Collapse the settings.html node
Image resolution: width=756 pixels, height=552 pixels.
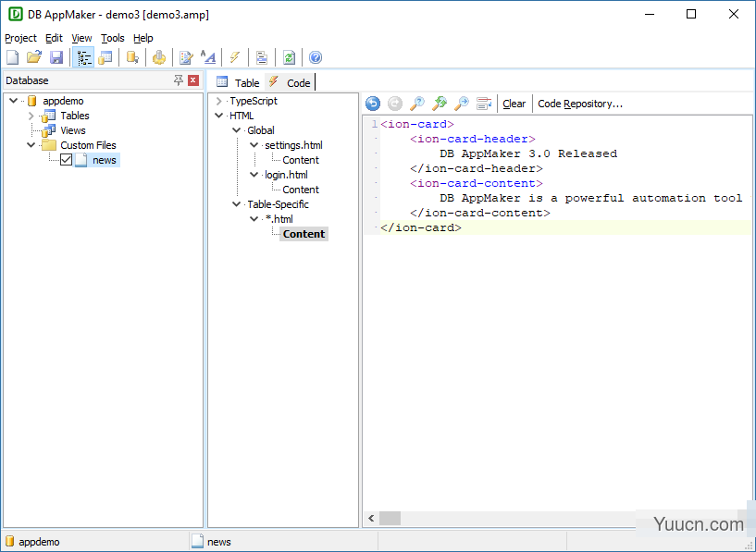254,145
